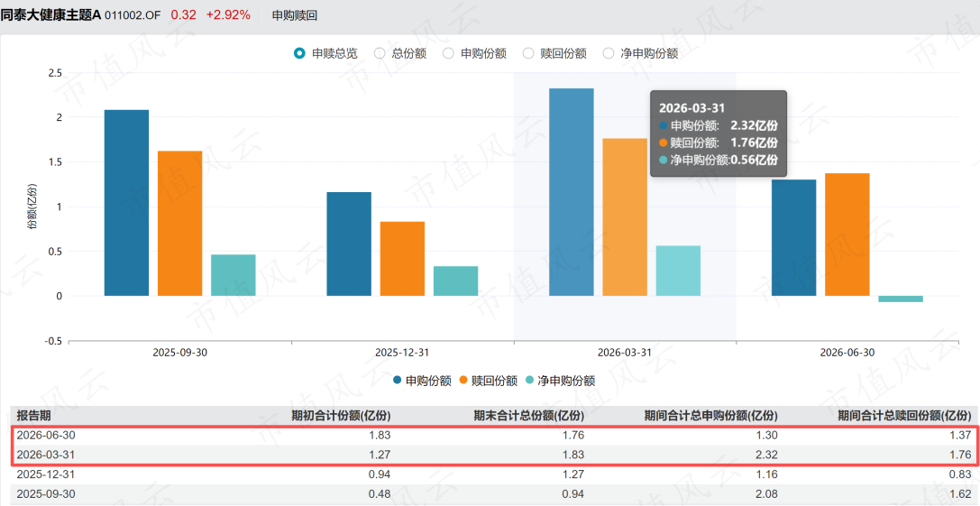Screen dimensions: 980x506
Task: Click the 期间合计总赎回份额(亿份) column header
Action: (905, 415)
